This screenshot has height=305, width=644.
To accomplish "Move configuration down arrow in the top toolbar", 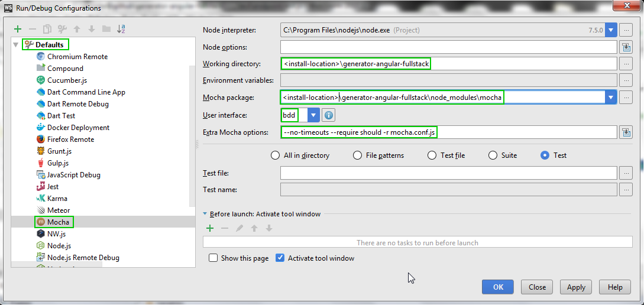I will (92, 29).
